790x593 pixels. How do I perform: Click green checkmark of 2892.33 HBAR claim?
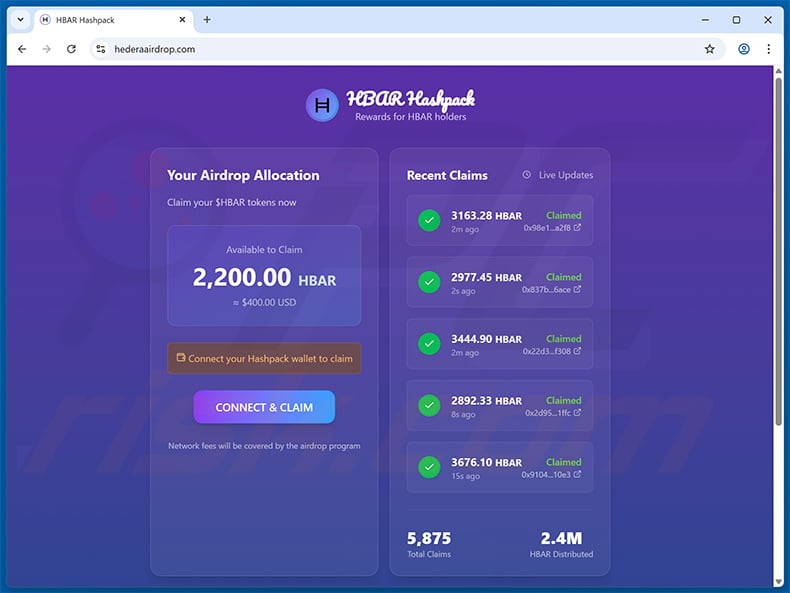tap(429, 406)
